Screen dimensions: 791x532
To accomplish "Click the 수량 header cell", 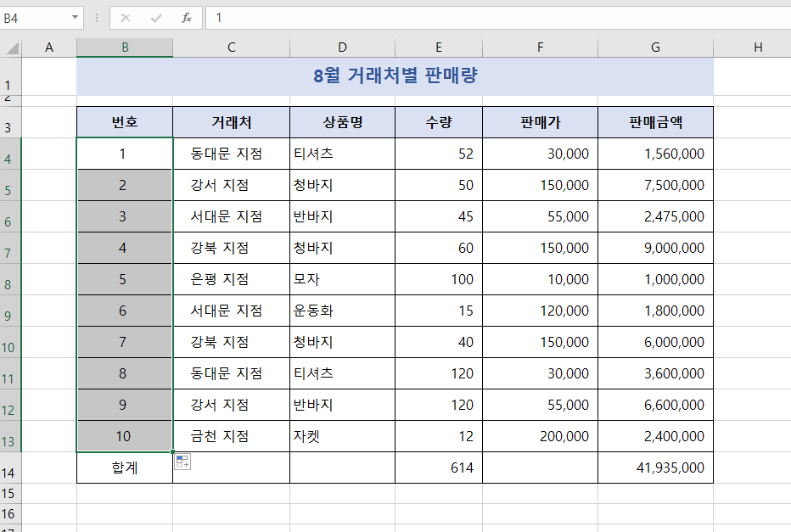I will (x=439, y=122).
